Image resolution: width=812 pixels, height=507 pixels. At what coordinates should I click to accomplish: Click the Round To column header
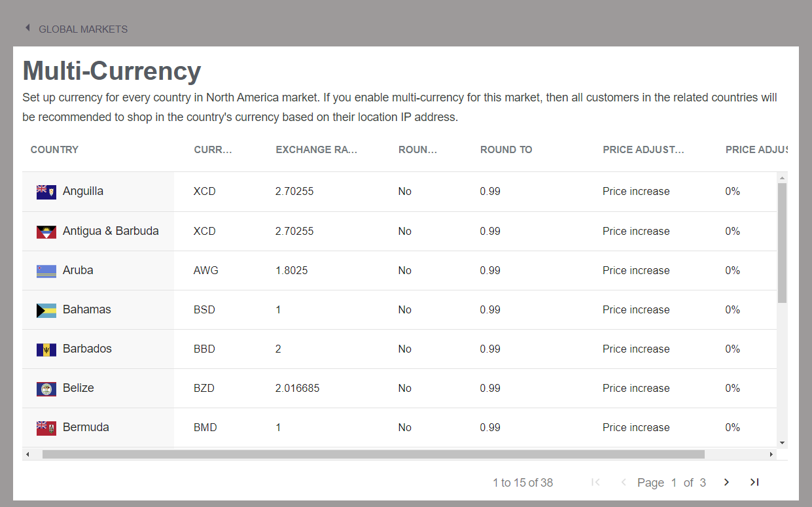pyautogui.click(x=506, y=150)
